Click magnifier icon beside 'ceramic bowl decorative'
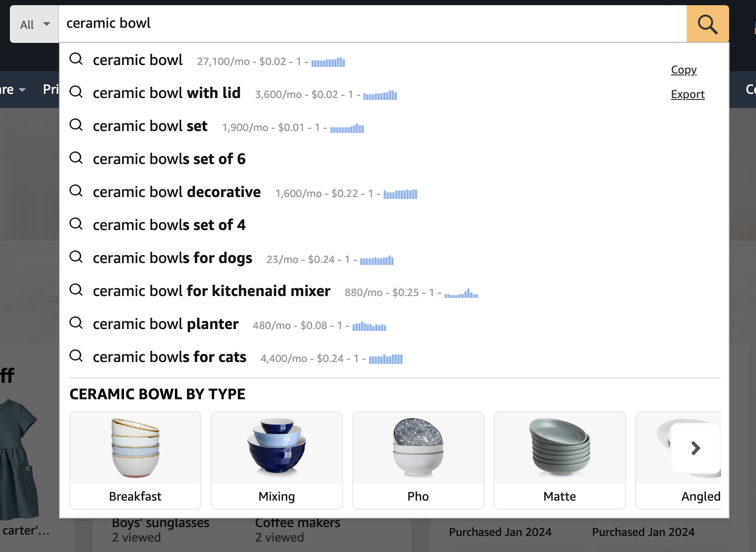The image size is (756, 552). [x=76, y=191]
